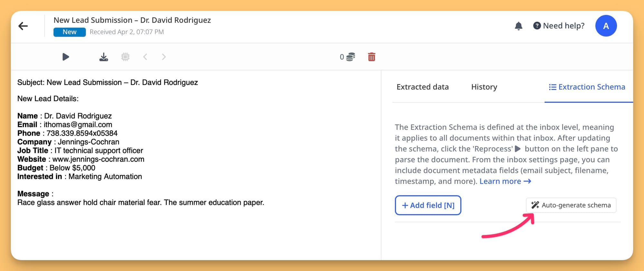Download the document using the download icon
The width and height of the screenshot is (644, 271).
pos(103,57)
